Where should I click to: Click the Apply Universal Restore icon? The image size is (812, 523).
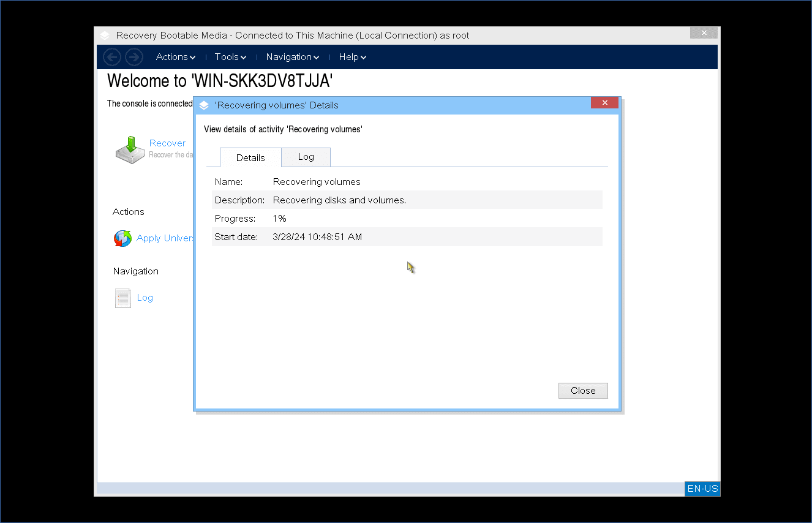coord(122,238)
